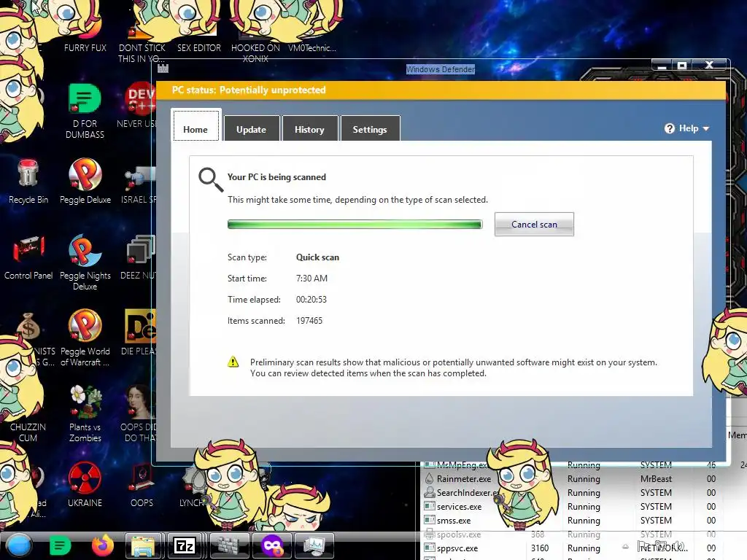Click the 00:20:53 time elapsed value
This screenshot has height=560, width=747.
(x=311, y=300)
